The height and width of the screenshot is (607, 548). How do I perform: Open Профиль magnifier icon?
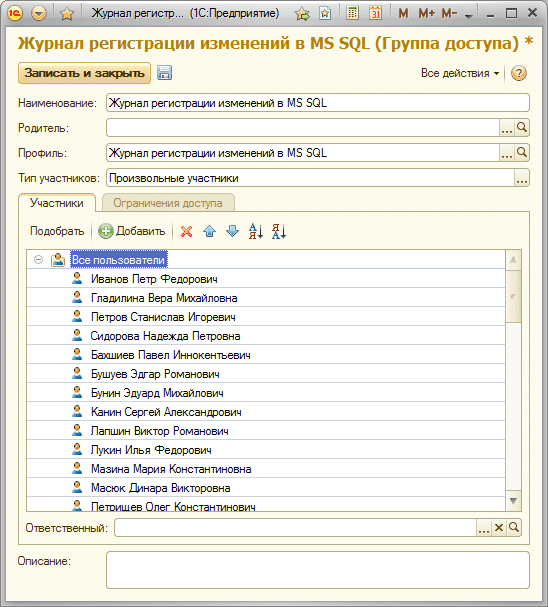(522, 153)
